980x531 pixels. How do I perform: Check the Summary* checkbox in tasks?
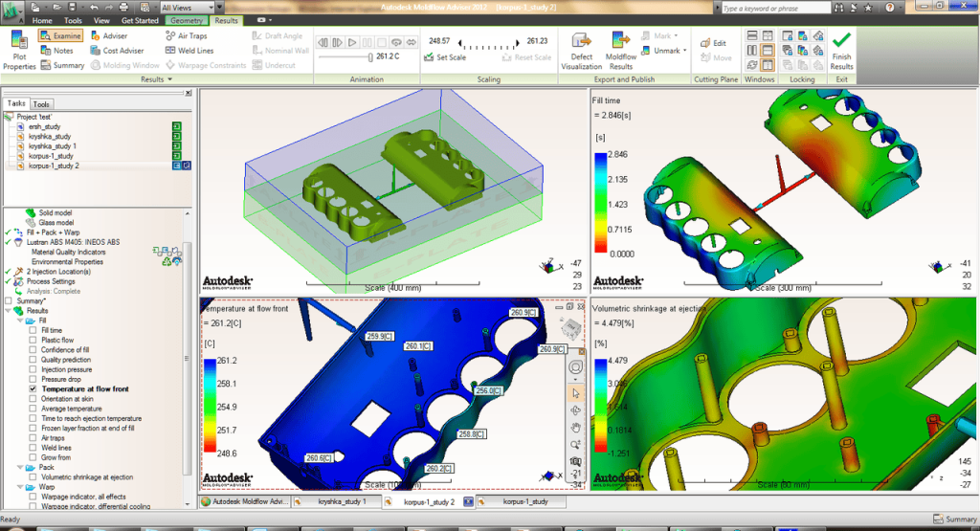pyautogui.click(x=8, y=301)
